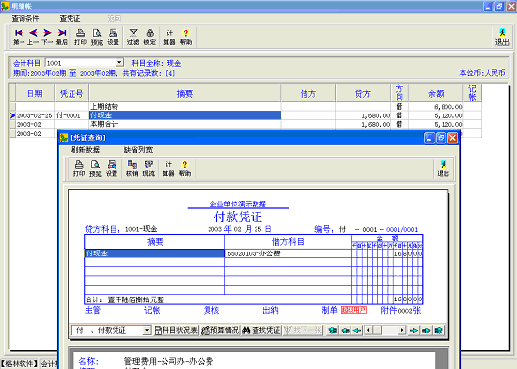Viewport: 517px width, 369px height.
Task: Click the 贷方 column header
Action: tap(363, 93)
